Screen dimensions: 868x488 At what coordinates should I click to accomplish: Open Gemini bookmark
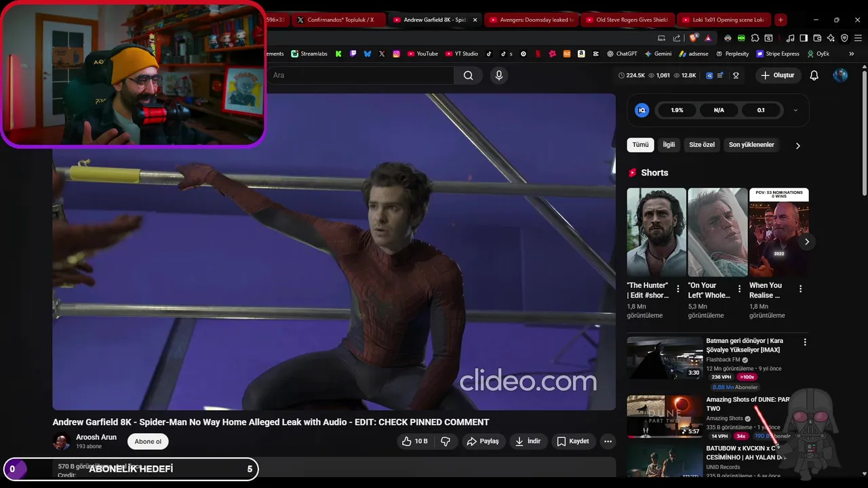[x=658, y=54]
